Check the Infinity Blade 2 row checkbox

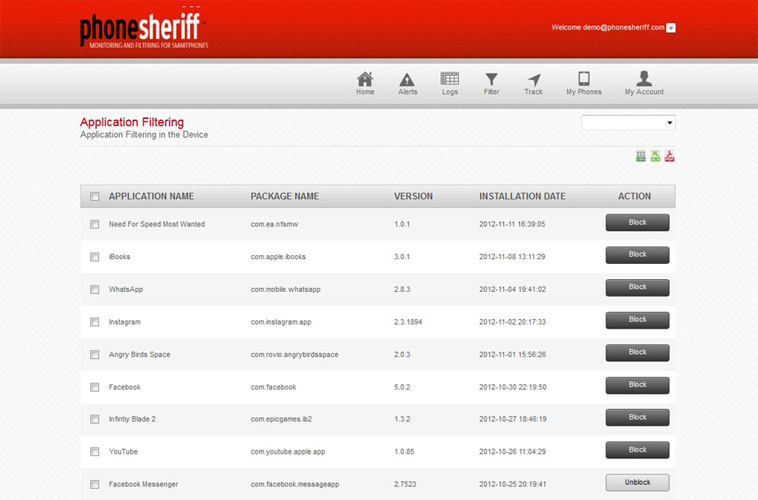(94, 419)
